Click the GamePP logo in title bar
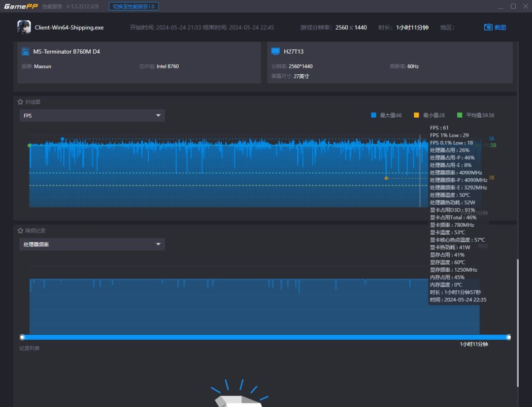Screen dimensions: 532x407 tap(21, 6)
